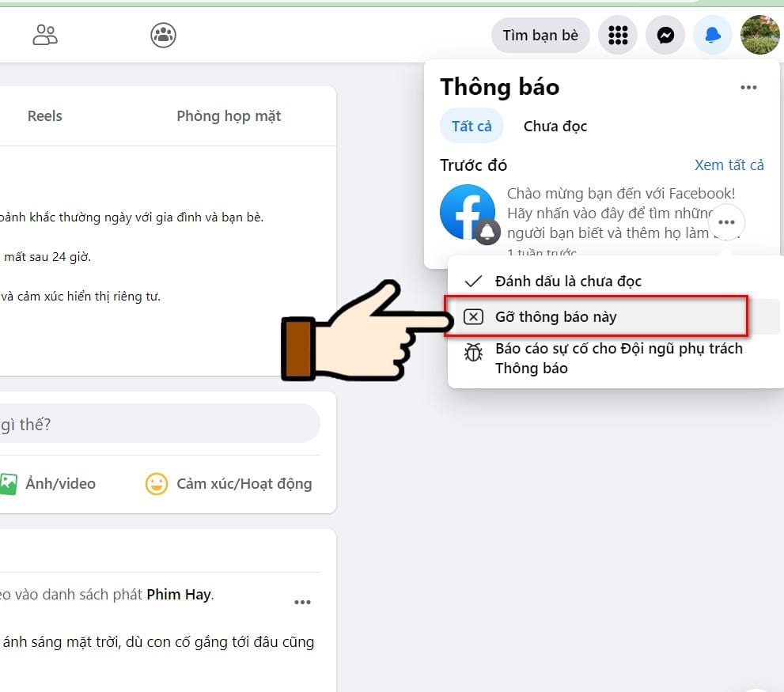Click the Tìm bạn bè button
784x692 pixels.
540,35
